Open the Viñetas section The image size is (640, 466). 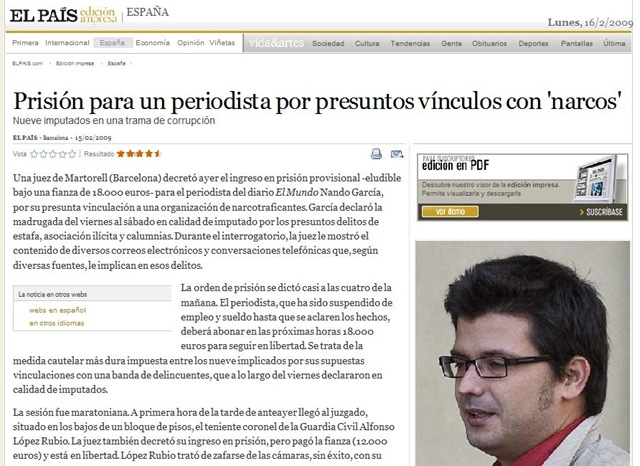pyautogui.click(x=222, y=43)
